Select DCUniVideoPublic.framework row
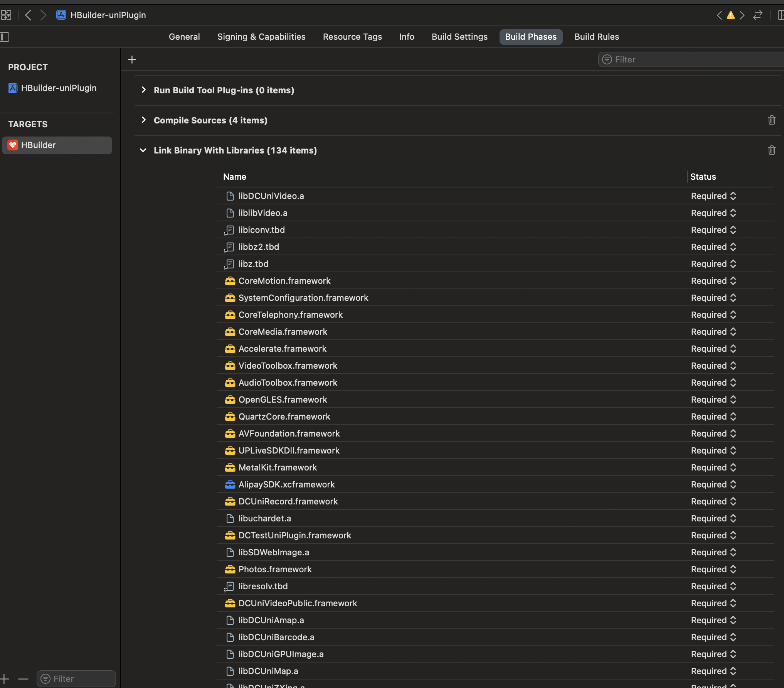This screenshot has height=688, width=784. click(x=495, y=604)
